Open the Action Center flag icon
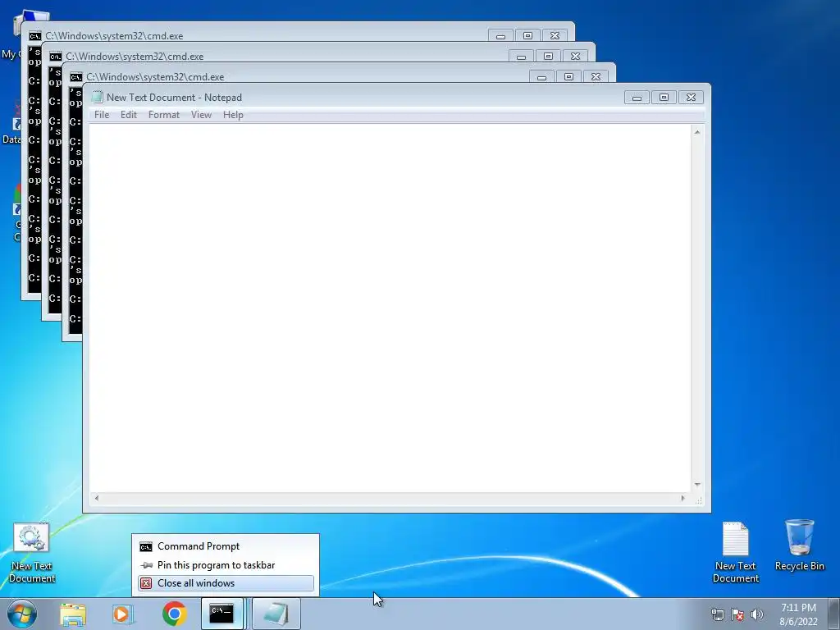 click(x=737, y=614)
